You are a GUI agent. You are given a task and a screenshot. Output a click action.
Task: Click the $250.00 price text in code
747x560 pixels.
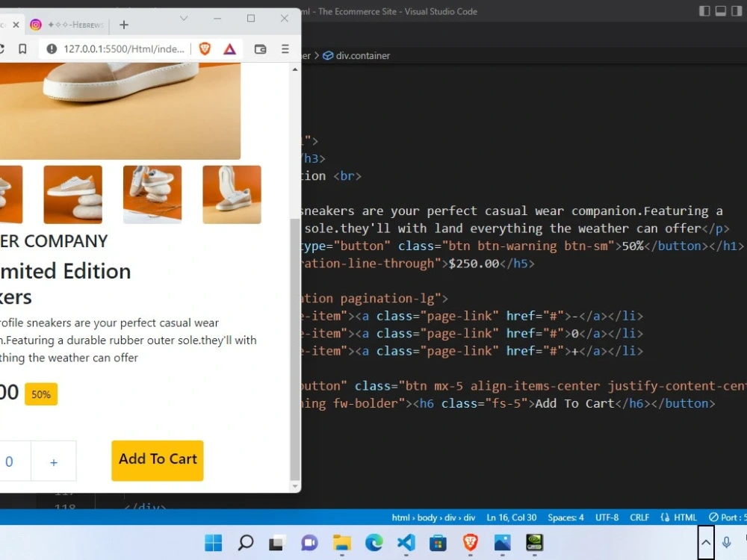pos(474,264)
